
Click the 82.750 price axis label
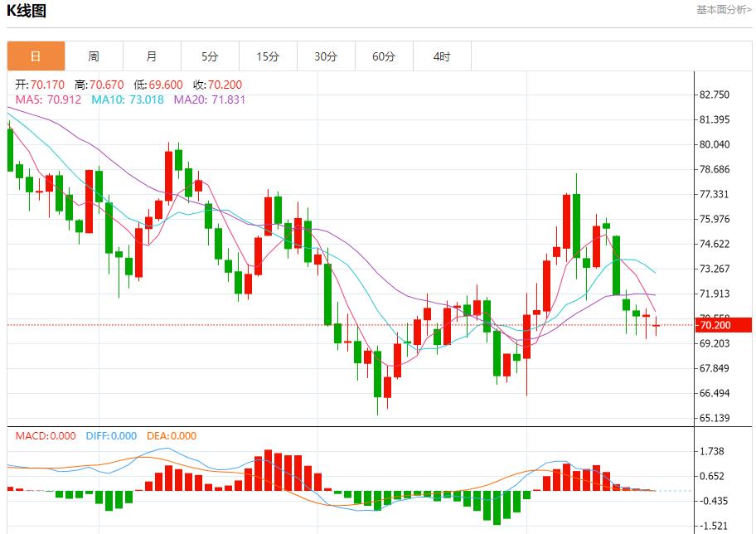715,95
